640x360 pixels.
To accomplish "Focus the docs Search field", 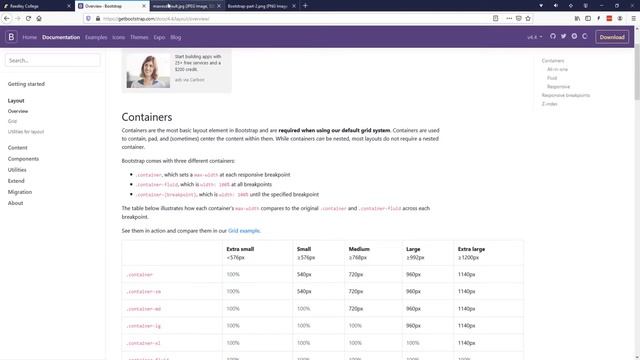I will click(x=52, y=60).
